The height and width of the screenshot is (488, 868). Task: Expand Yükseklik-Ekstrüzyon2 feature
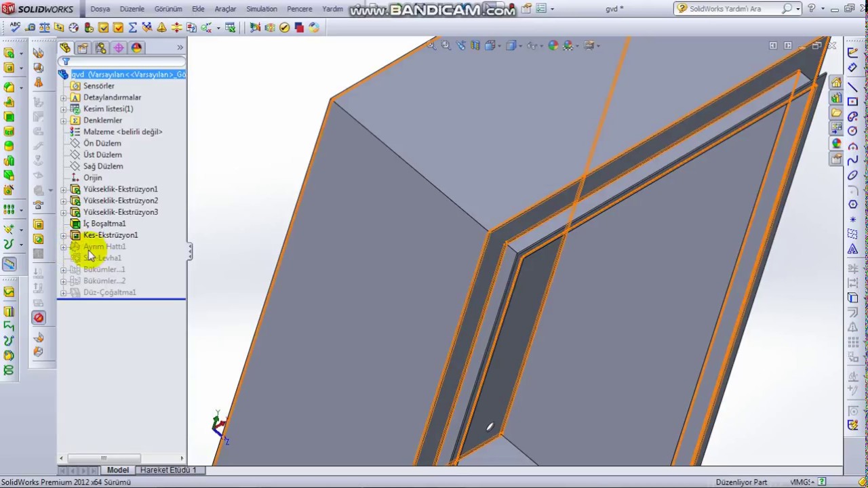(x=64, y=201)
